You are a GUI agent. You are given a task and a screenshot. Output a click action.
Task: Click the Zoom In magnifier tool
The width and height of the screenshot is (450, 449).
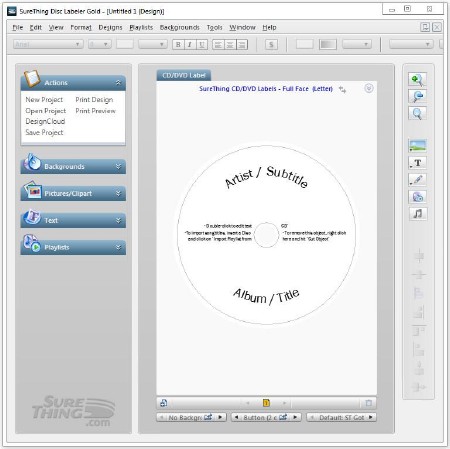pyautogui.click(x=417, y=80)
